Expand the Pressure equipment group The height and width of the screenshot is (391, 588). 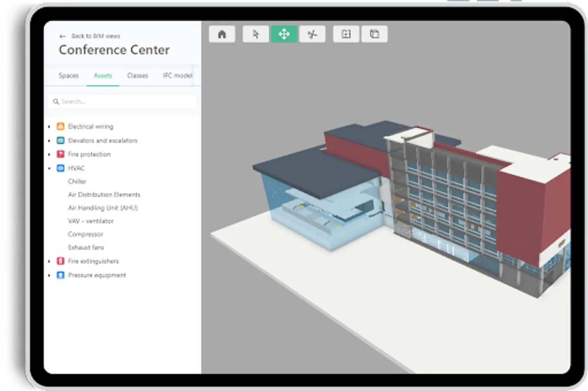[x=49, y=275]
